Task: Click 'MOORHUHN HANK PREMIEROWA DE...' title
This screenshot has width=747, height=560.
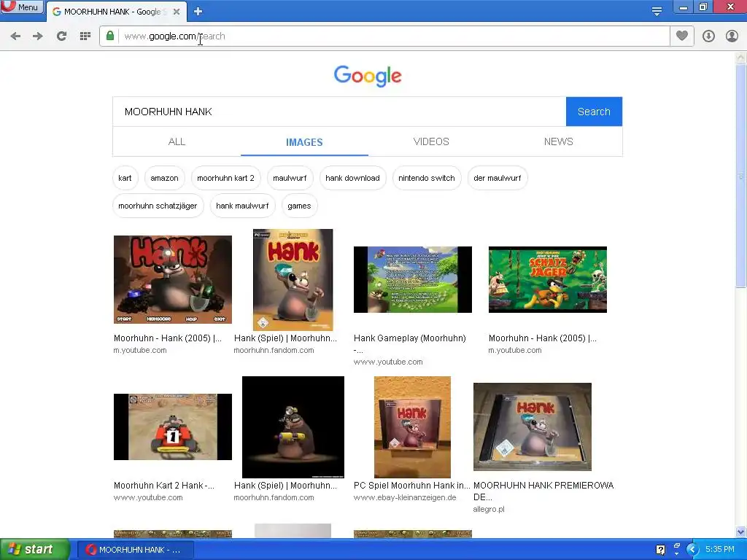Action: 543,491
